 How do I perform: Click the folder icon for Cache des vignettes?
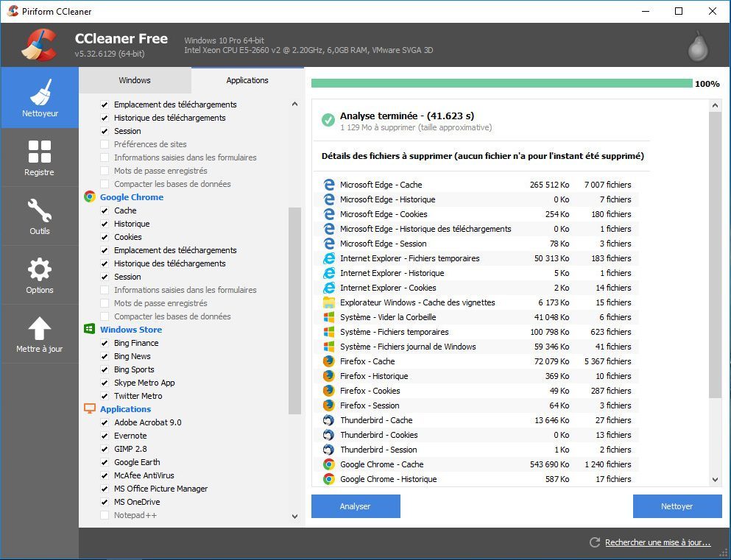pos(329,302)
